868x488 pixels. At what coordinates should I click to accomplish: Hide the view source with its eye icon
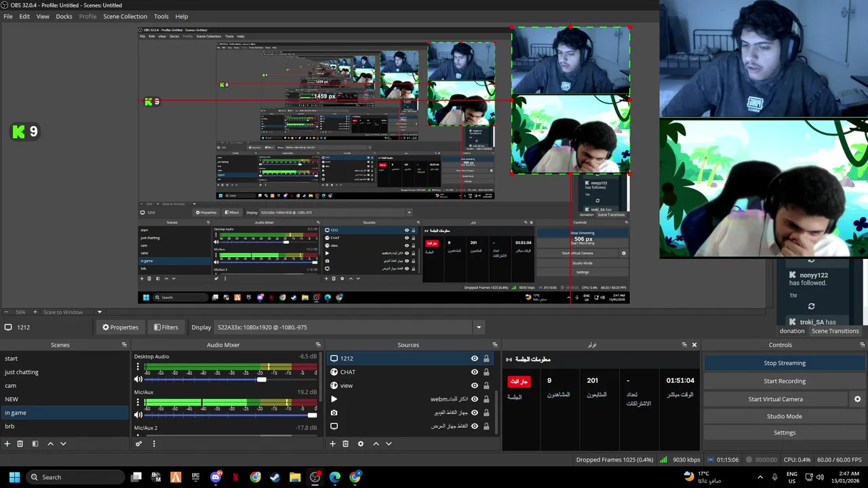475,386
